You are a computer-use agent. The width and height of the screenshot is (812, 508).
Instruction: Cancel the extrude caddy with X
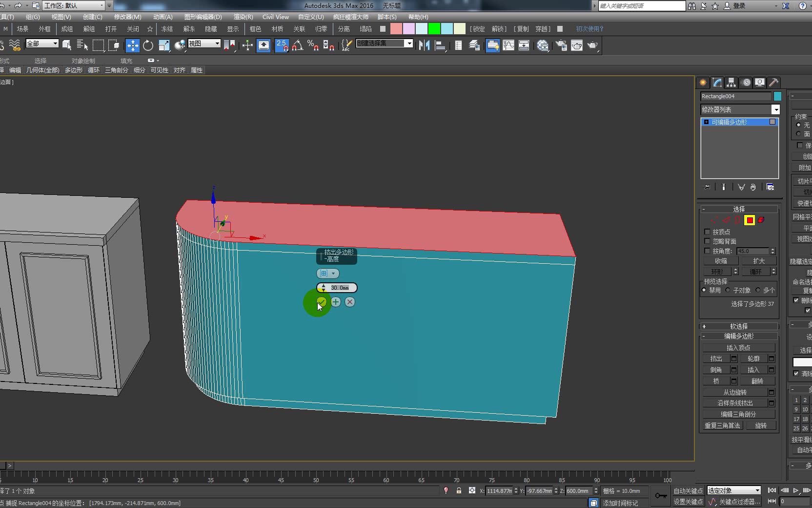coord(350,302)
